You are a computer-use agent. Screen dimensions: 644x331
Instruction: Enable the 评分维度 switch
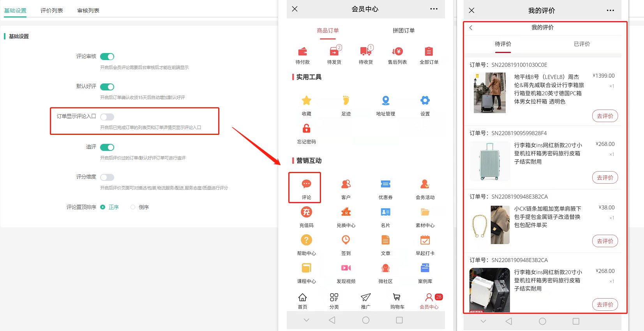coord(107,177)
